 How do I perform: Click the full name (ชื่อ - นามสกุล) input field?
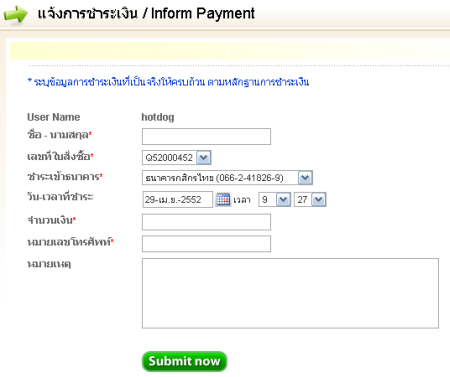click(206, 136)
